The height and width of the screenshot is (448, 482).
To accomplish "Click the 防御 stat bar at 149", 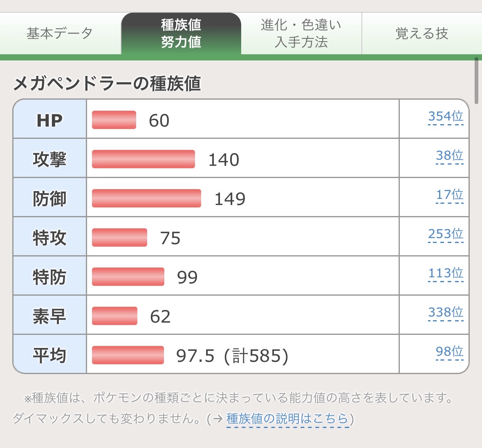I will pyautogui.click(x=147, y=198).
